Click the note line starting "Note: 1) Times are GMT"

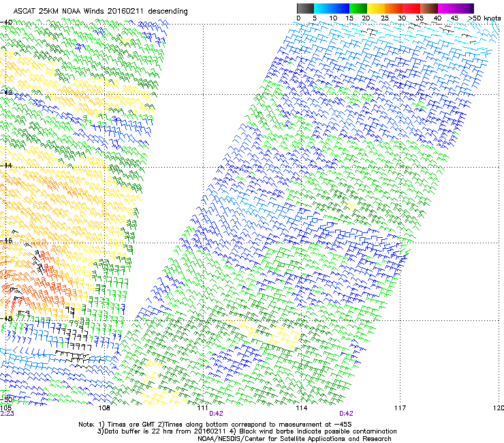215,425
